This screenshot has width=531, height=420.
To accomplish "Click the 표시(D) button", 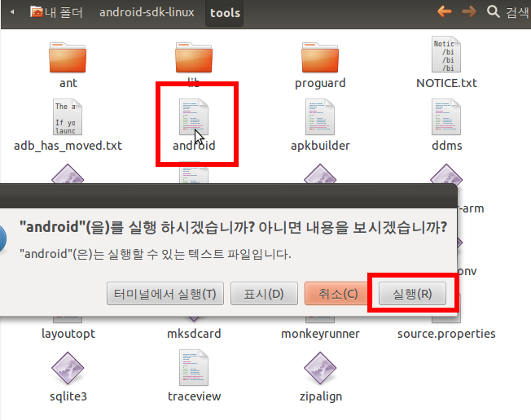I will click(x=264, y=294).
